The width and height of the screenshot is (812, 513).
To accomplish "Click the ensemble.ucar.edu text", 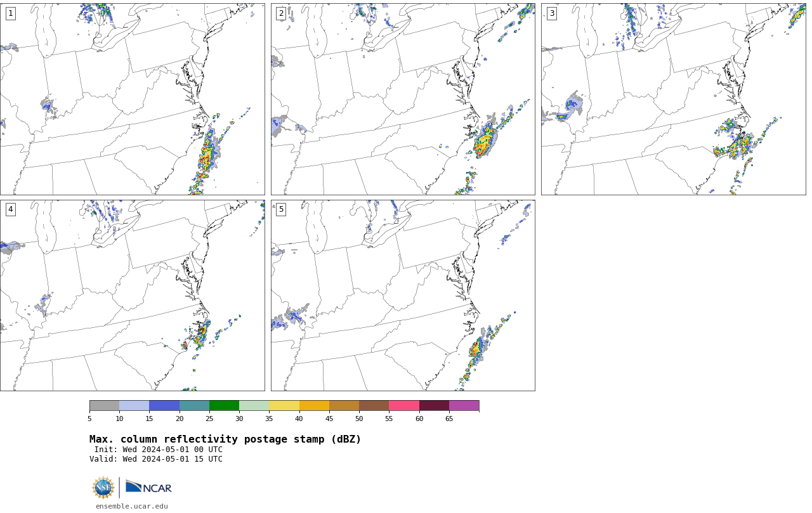I will 132,506.
